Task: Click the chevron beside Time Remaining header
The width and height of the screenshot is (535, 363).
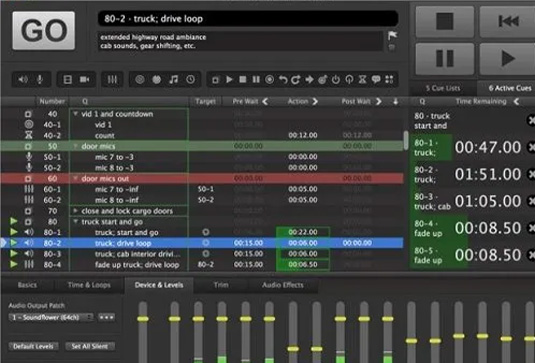Action: (516, 101)
